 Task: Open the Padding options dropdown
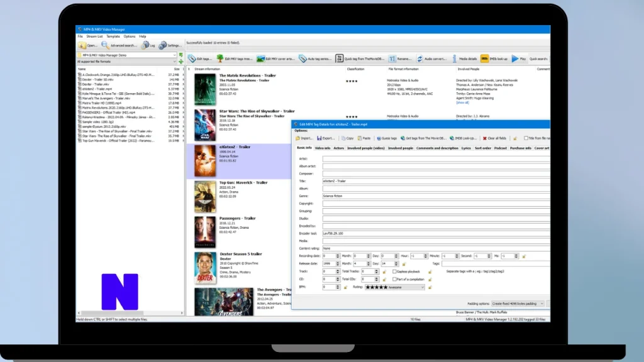(x=518, y=304)
